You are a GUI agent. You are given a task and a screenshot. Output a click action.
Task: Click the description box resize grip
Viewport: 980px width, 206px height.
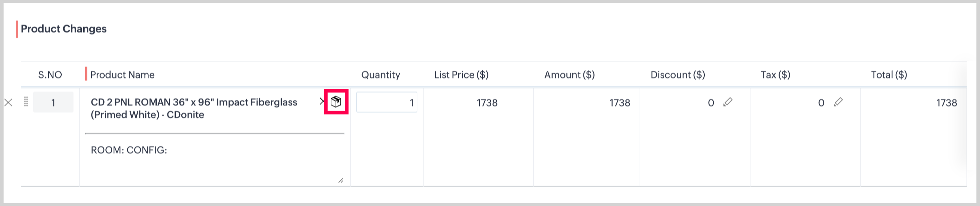[340, 180]
